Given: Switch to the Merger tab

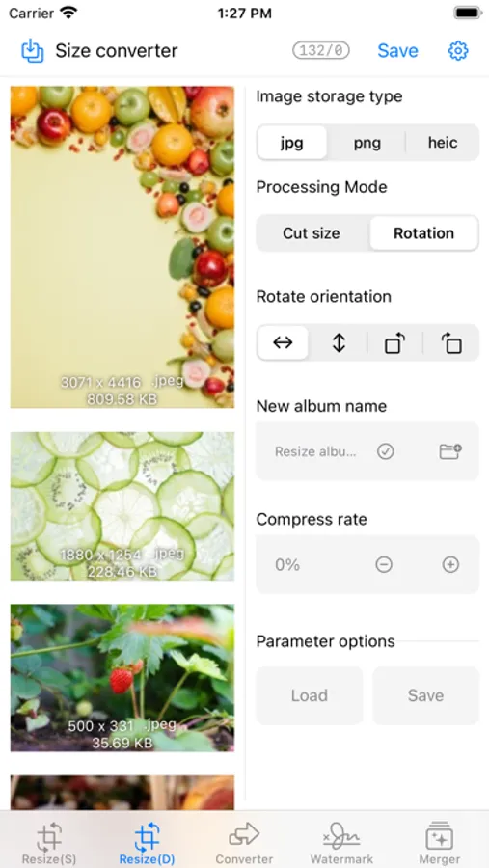Looking at the screenshot, I should 439,844.
